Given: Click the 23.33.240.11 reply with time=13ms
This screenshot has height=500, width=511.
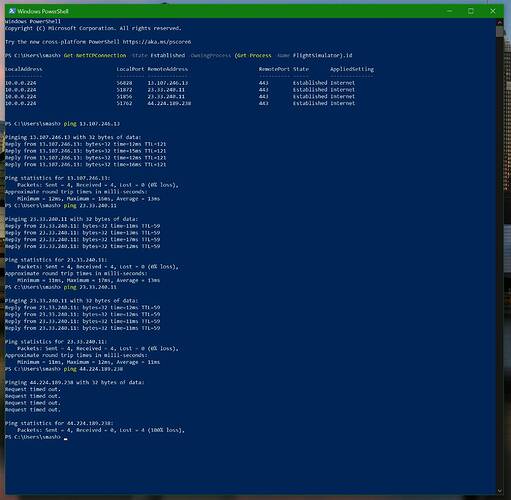Looking at the screenshot, I should (x=83, y=233).
